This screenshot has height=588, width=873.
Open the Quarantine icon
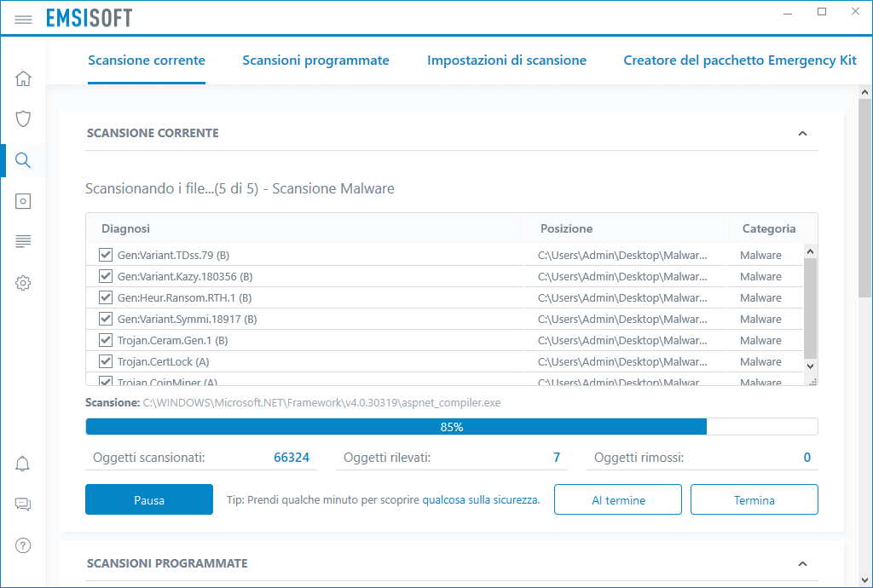click(x=23, y=201)
